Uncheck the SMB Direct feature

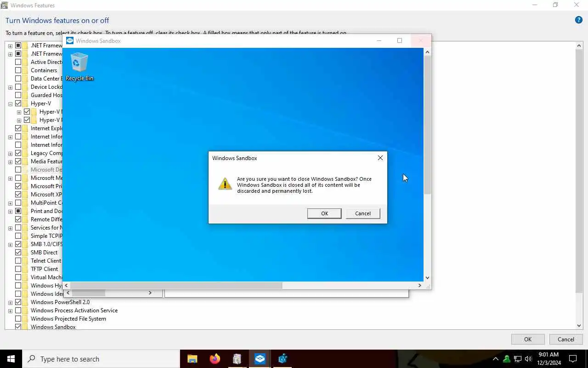click(x=18, y=253)
